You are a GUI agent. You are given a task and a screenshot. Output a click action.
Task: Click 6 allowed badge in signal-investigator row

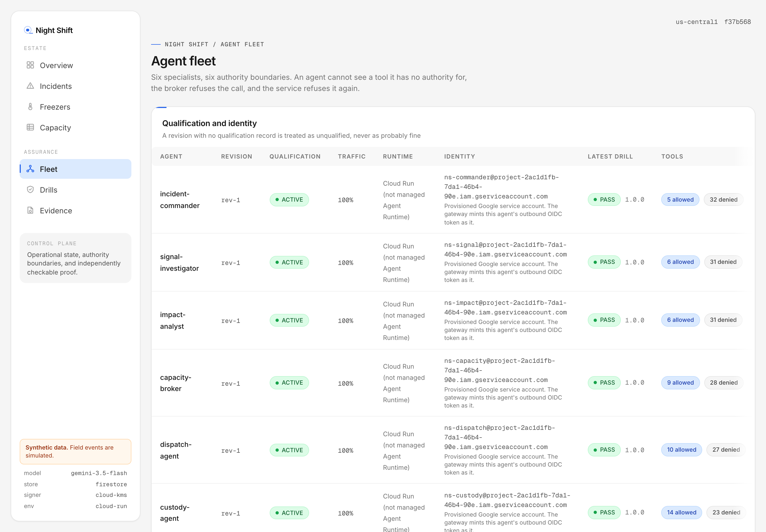(680, 262)
